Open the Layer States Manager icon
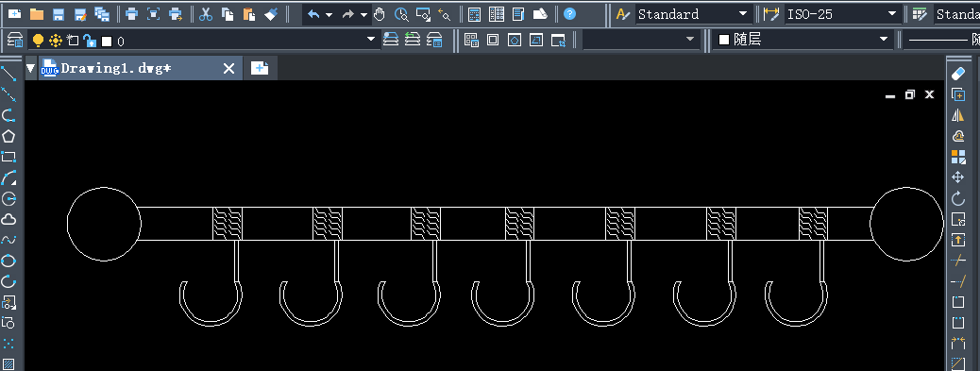Screen dimensions: 980x371 pos(434,40)
